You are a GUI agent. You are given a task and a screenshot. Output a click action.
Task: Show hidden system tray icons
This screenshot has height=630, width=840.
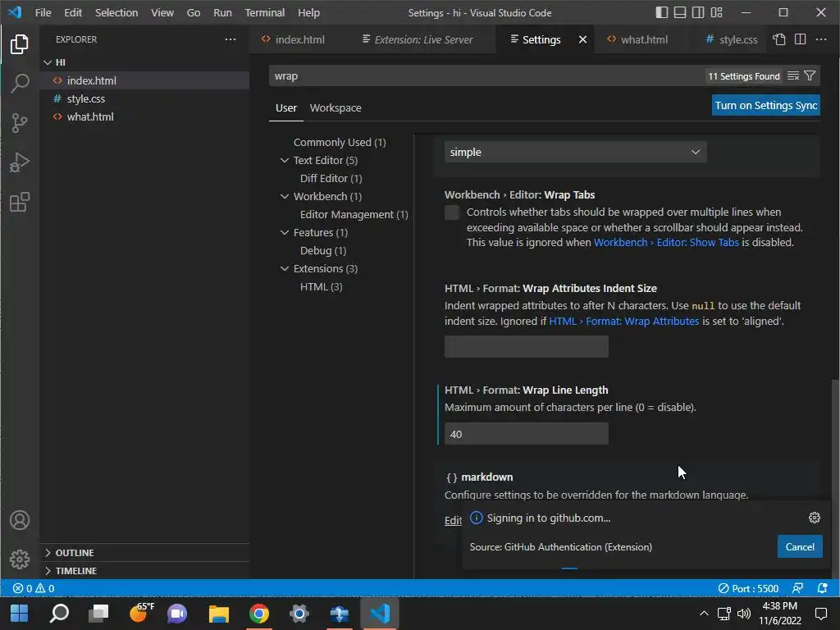(704, 614)
